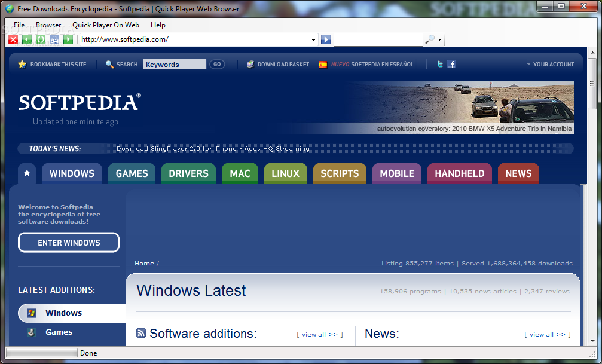This screenshot has height=364, width=602.
Task: Reload the page with the green refresh icon
Action: point(41,39)
